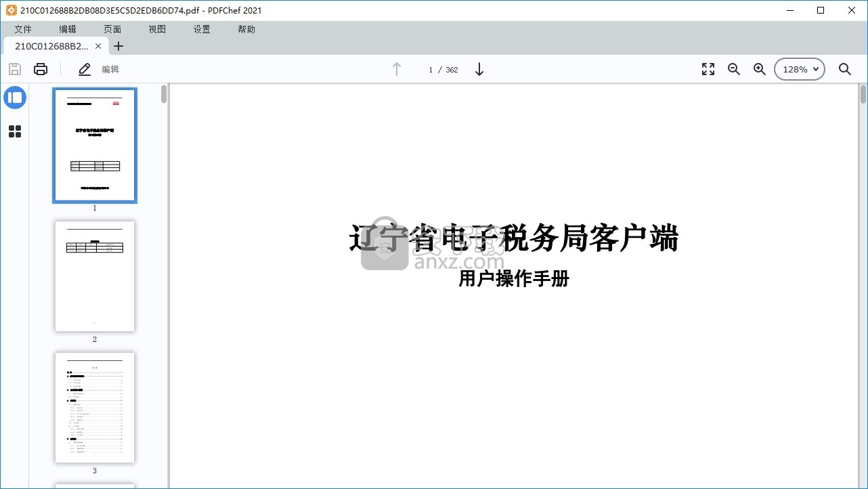Viewport: 868px width, 489px height.
Task: Open the 页面 menu
Action: click(112, 29)
